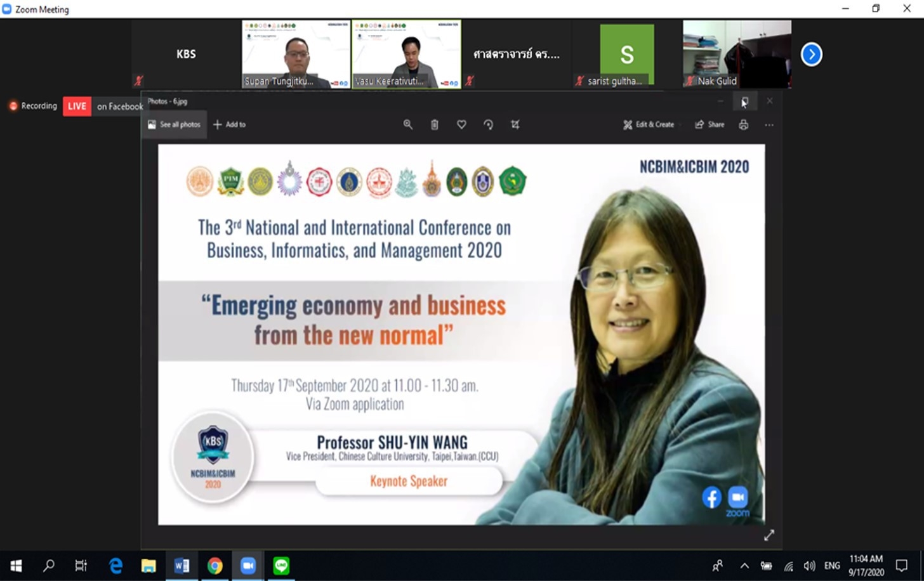Select the ศาสตราจารย์ participant tile
The image size is (924, 581).
pos(517,54)
